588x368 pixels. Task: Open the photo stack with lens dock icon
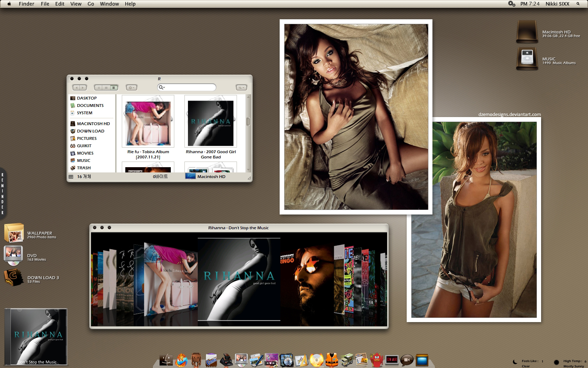(287, 360)
